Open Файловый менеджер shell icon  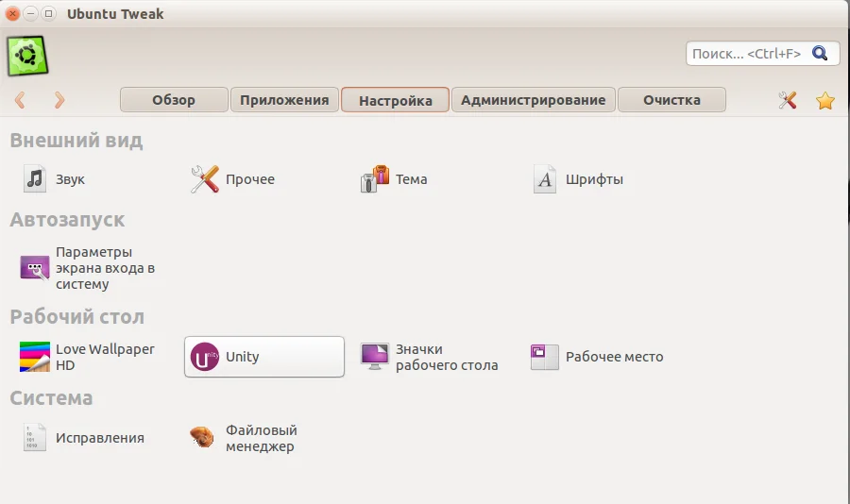point(202,437)
